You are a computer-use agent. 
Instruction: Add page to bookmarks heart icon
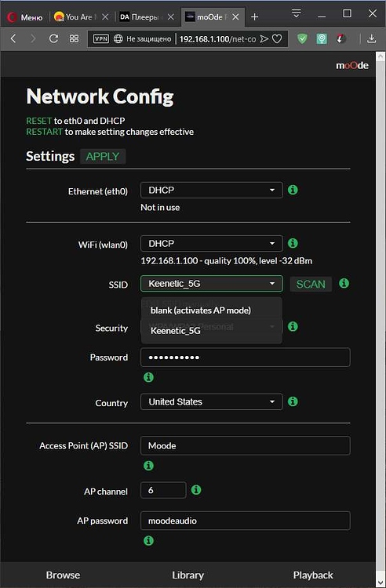277,38
